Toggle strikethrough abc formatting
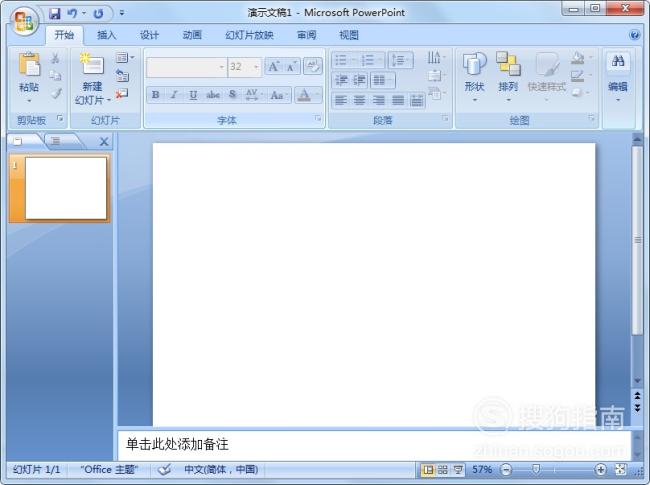Screen dimensions: 650x485 tap(213, 95)
